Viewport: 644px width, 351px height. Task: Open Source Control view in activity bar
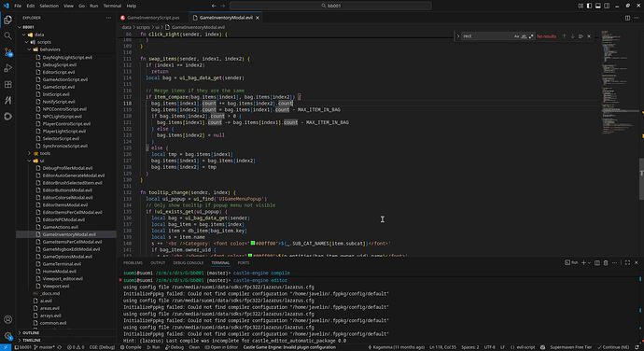point(7,51)
